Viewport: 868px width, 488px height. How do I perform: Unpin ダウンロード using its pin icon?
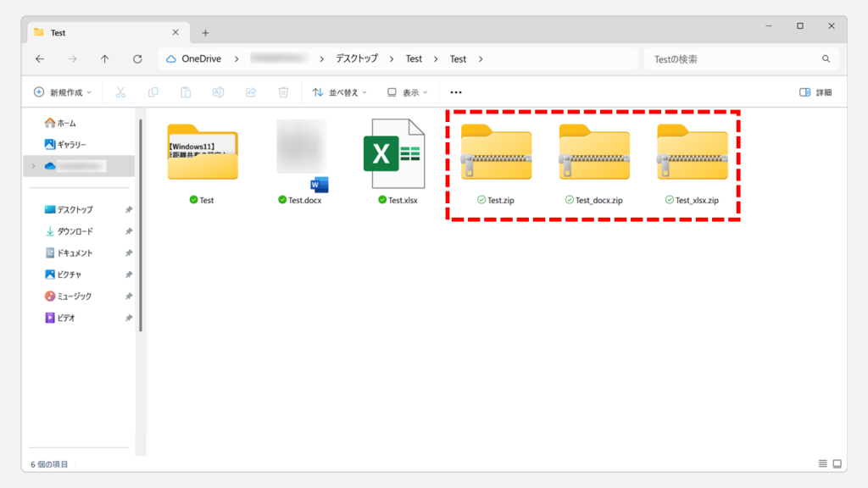(129, 231)
